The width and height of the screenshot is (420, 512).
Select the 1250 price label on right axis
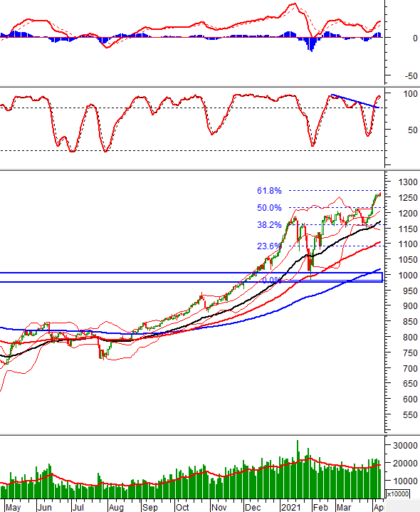click(x=408, y=197)
